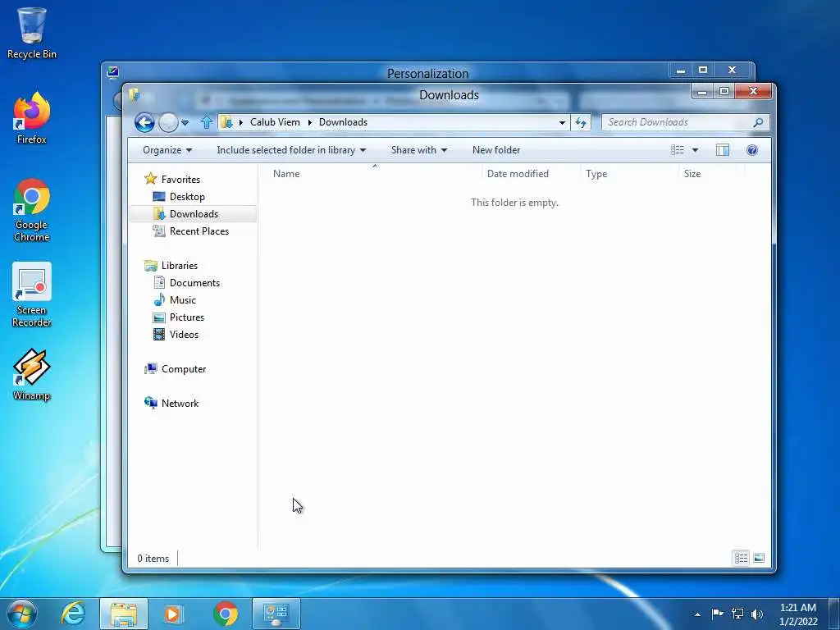Open the Videos library
The height and width of the screenshot is (630, 840).
(184, 335)
